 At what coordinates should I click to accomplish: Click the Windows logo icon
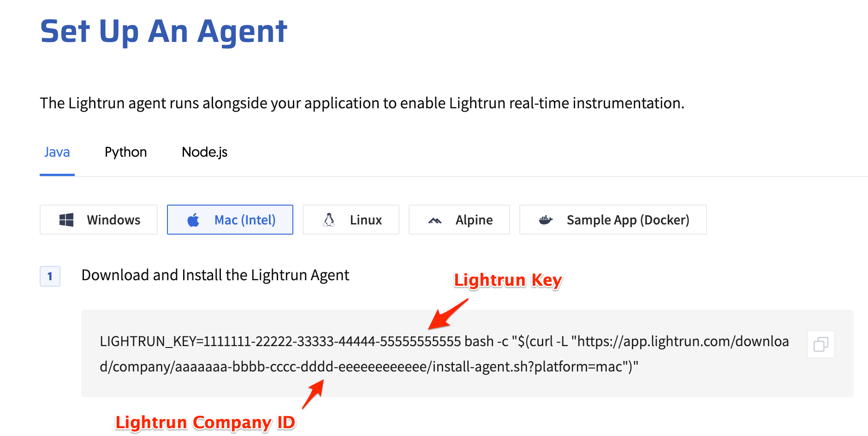pyautogui.click(x=66, y=220)
